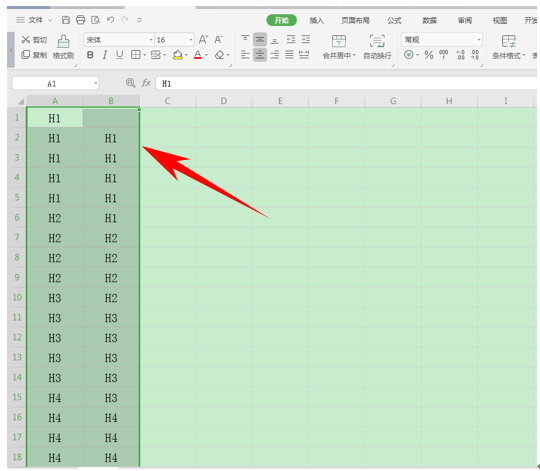This screenshot has width=540, height=471.
Task: Click the Save icon in quick toolbar
Action: point(66,20)
